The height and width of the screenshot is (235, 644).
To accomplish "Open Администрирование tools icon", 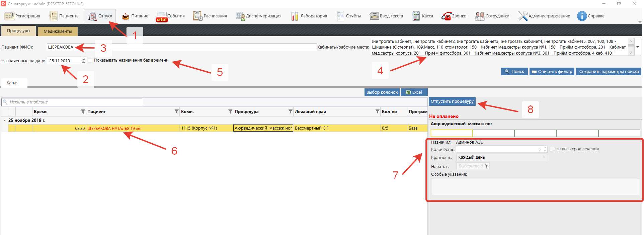I will pyautogui.click(x=522, y=16).
